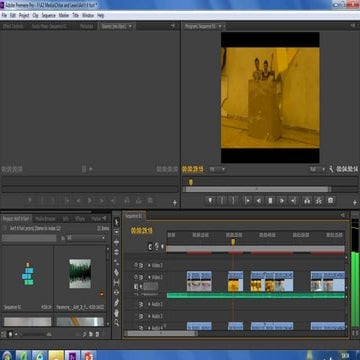This screenshot has width=360, height=360.
Task: Select the Pen tool
Action: click(116, 303)
